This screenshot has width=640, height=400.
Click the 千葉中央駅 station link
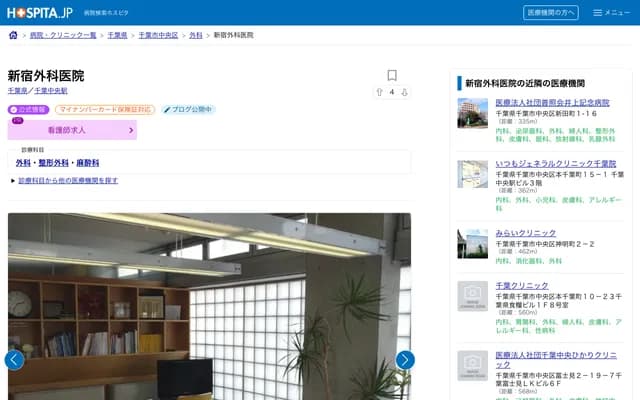[x=51, y=91]
